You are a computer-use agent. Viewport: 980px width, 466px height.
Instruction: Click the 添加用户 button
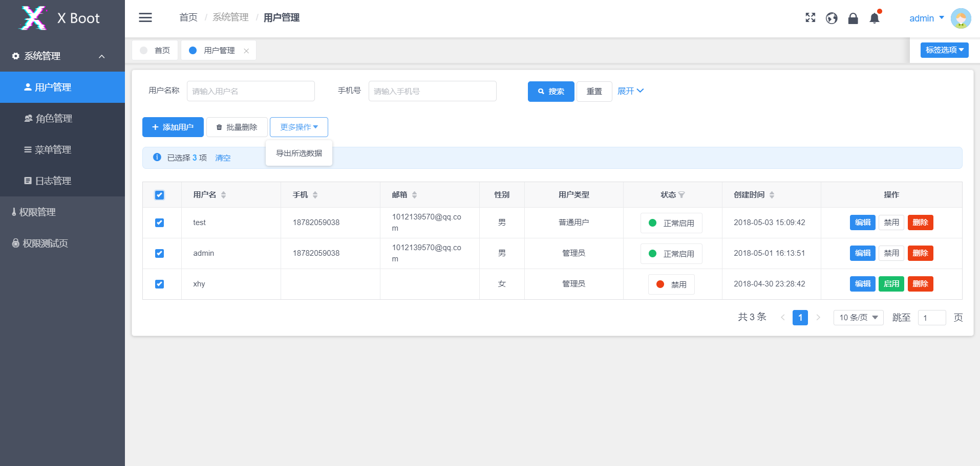coord(173,127)
